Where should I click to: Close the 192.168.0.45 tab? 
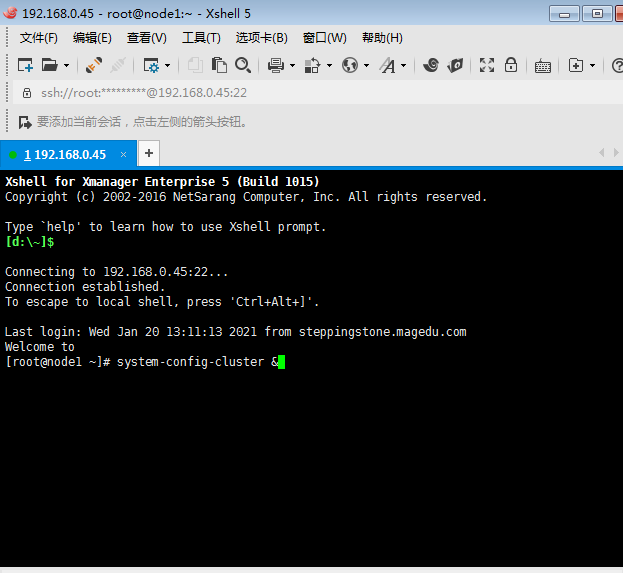[124, 155]
